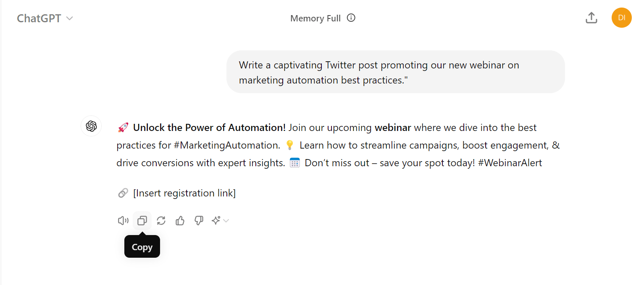The image size is (644, 285).
Task: Click the sparkle model-switch icon
Action: (216, 220)
